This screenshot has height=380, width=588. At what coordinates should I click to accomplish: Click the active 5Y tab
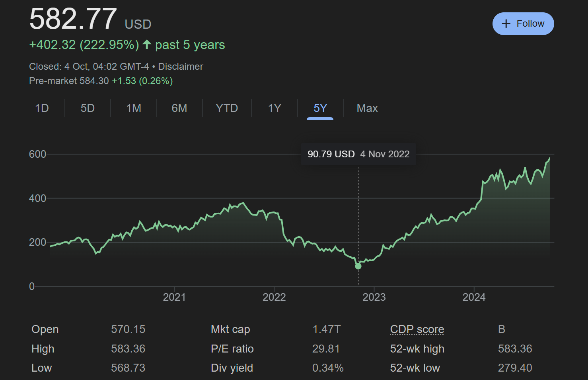[x=320, y=108]
